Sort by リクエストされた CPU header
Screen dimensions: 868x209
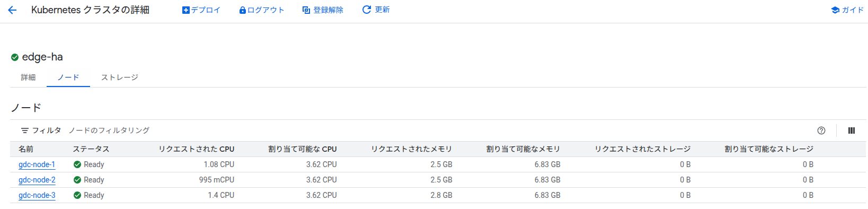[x=196, y=149]
